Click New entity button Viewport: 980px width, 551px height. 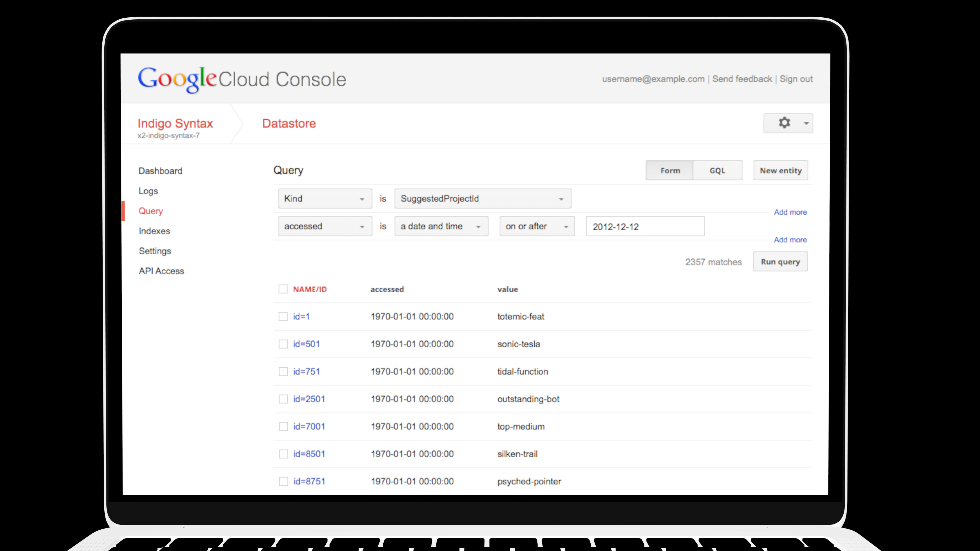tap(780, 170)
